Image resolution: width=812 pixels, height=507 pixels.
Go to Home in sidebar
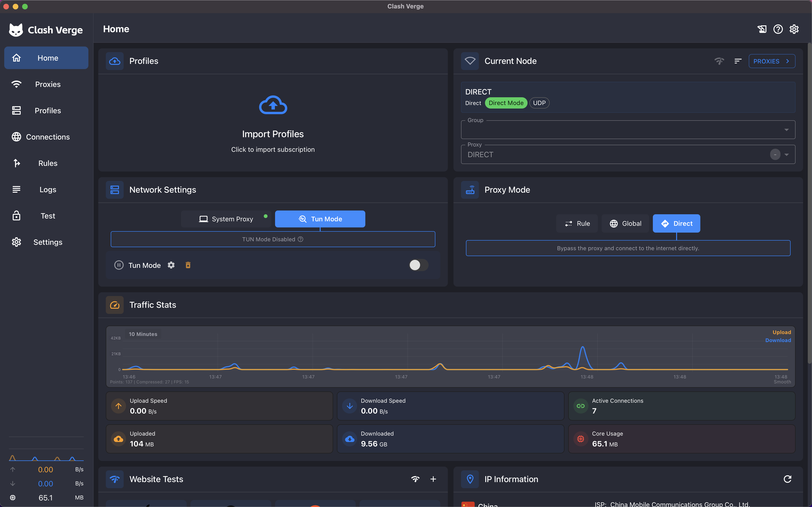pyautogui.click(x=46, y=58)
